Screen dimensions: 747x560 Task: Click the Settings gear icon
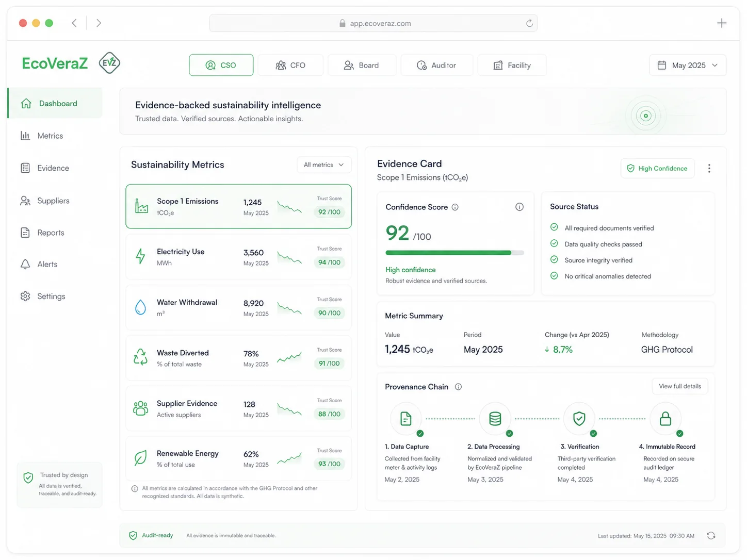point(25,296)
